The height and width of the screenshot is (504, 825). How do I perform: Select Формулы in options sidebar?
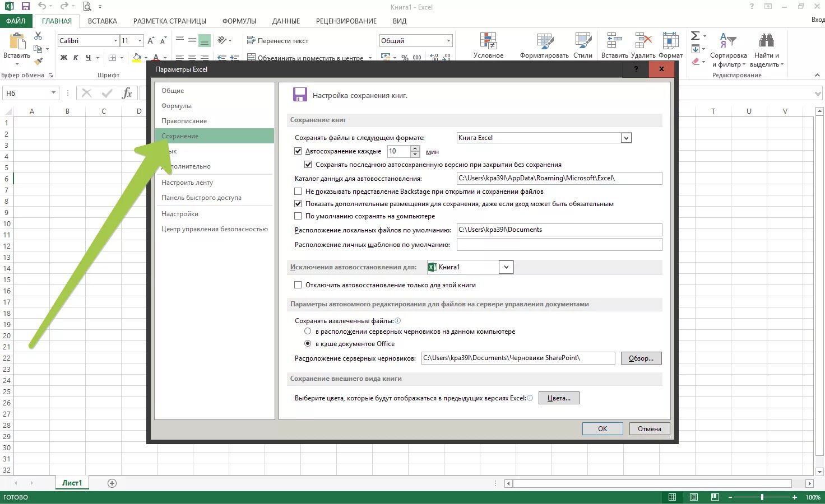click(x=214, y=106)
